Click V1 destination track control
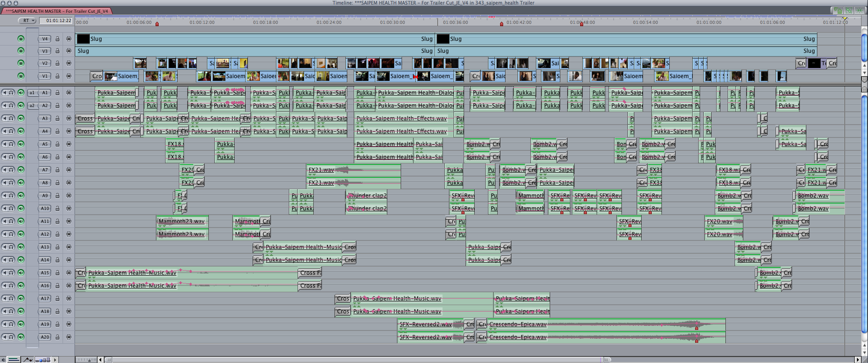Viewport: 868px width, 363px height. pyautogui.click(x=45, y=76)
